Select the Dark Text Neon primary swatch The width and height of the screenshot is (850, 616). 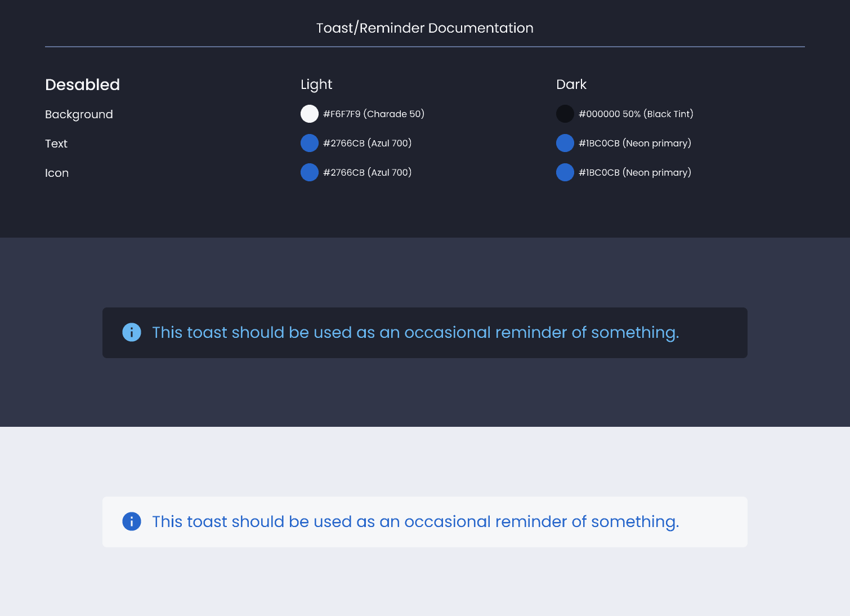pyautogui.click(x=565, y=143)
